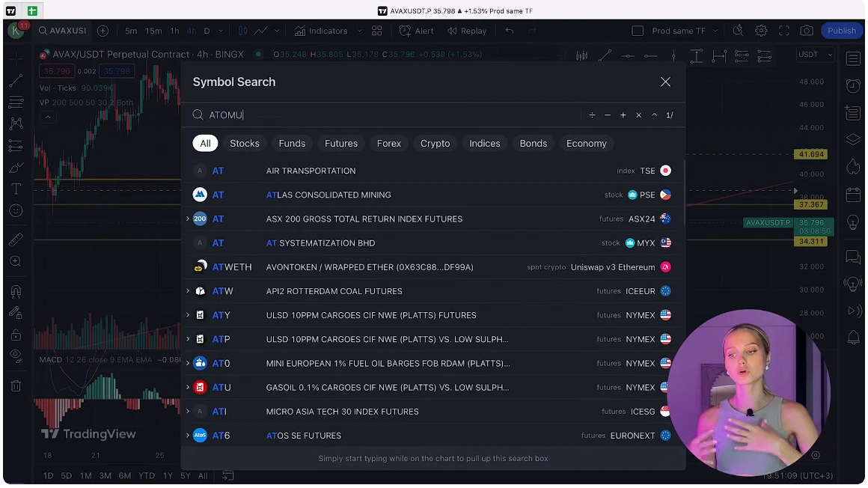Expand the ATW Rotterdam Coal Futures row

188,291
